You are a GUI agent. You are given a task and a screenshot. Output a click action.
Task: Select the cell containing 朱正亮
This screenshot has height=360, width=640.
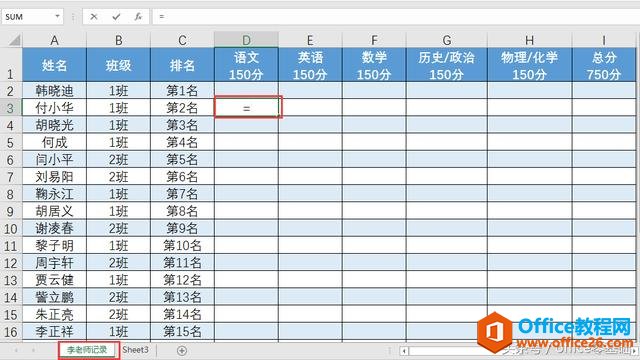click(54, 314)
